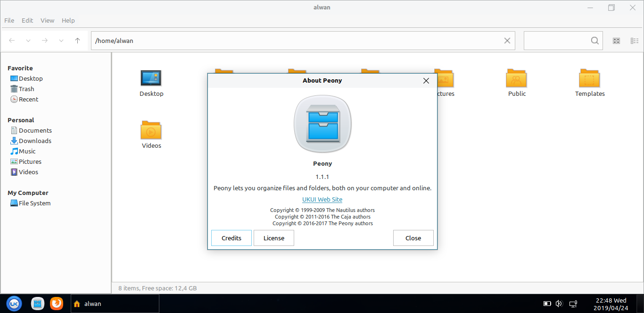Click the Close button in About dialog
The image size is (644, 313).
tap(413, 238)
